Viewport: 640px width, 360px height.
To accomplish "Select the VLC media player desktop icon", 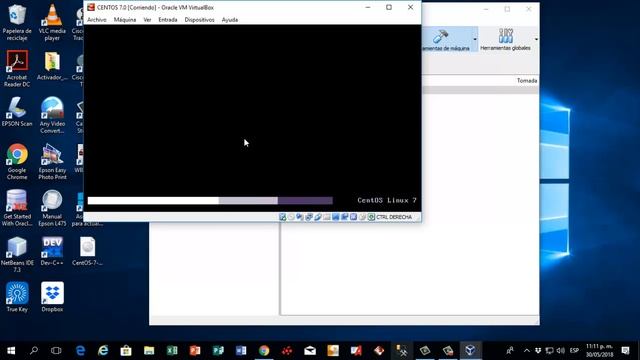I will [52, 22].
